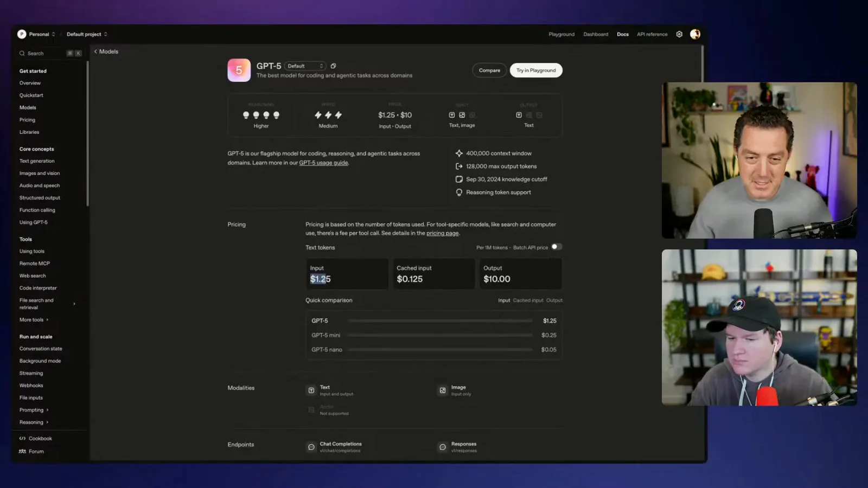Click the sidebar Search field
This screenshot has height=488, width=868.
[50, 53]
